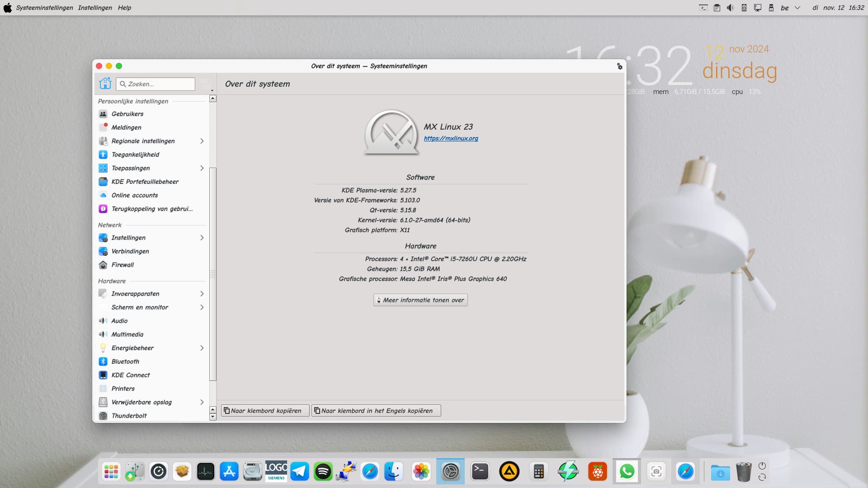The image size is (868, 488).
Task: Open the calculator dock icon
Action: (x=538, y=472)
